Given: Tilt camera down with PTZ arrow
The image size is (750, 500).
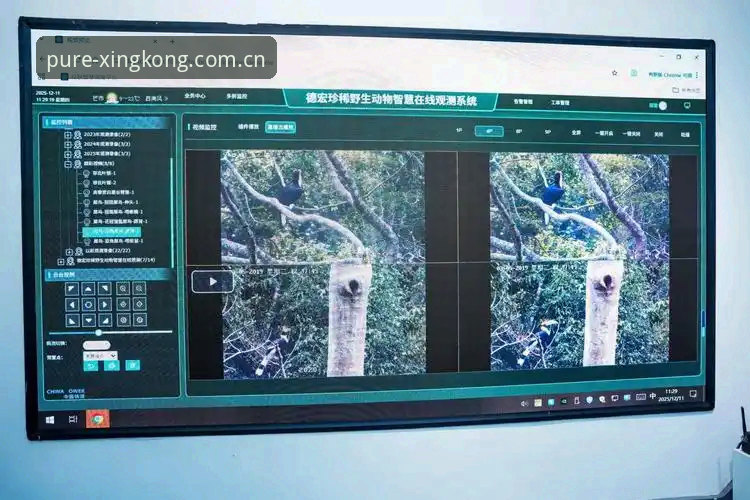Looking at the screenshot, I should tap(88, 320).
